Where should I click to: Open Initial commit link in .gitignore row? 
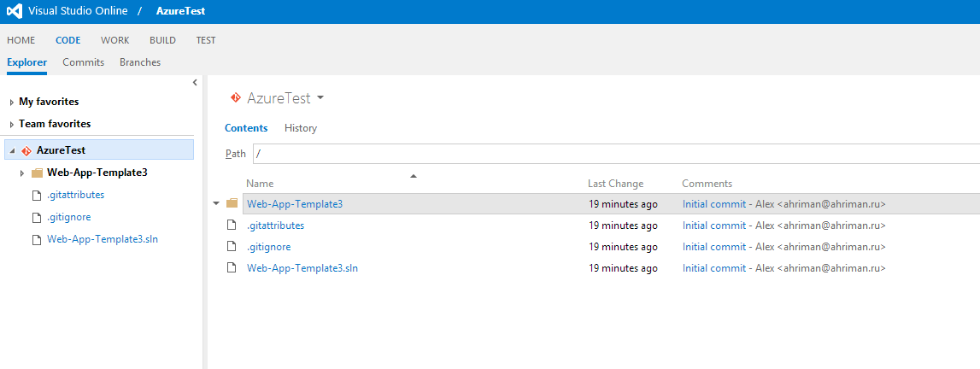pyautogui.click(x=714, y=247)
